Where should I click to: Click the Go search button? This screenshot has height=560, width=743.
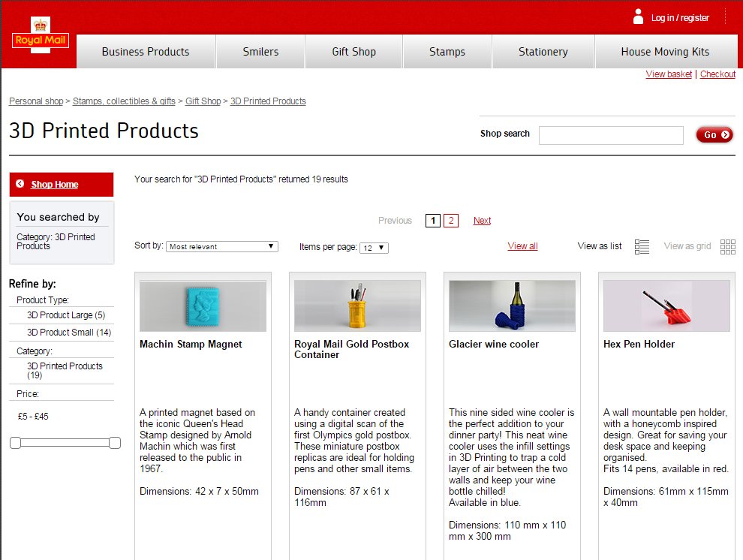(x=714, y=135)
